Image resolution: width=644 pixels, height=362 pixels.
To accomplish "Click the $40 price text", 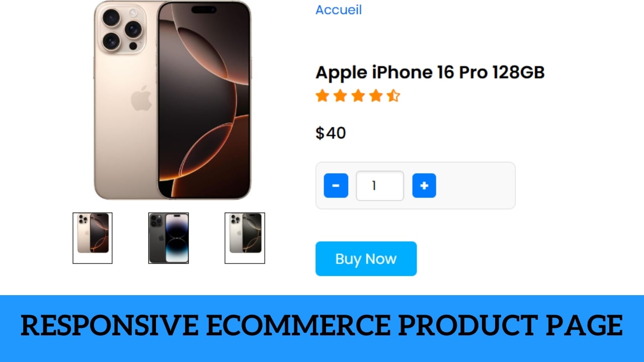I will (331, 133).
